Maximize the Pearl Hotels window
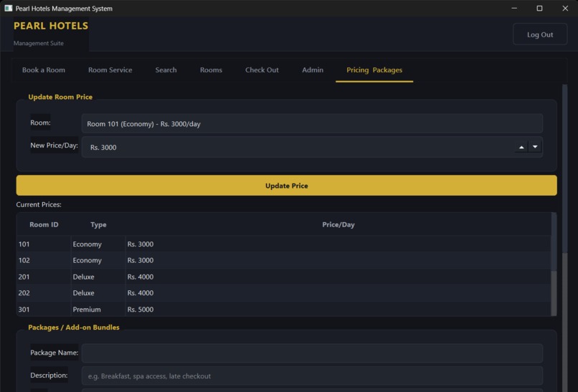 pos(539,8)
